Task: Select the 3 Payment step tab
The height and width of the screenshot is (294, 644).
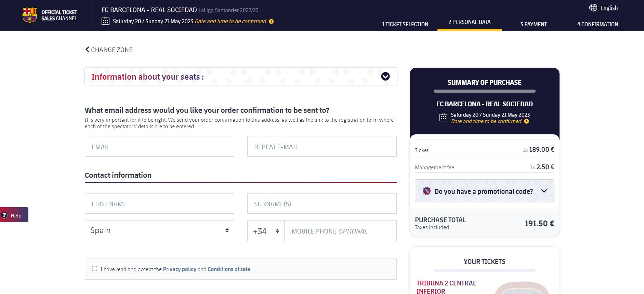Action: (533, 24)
